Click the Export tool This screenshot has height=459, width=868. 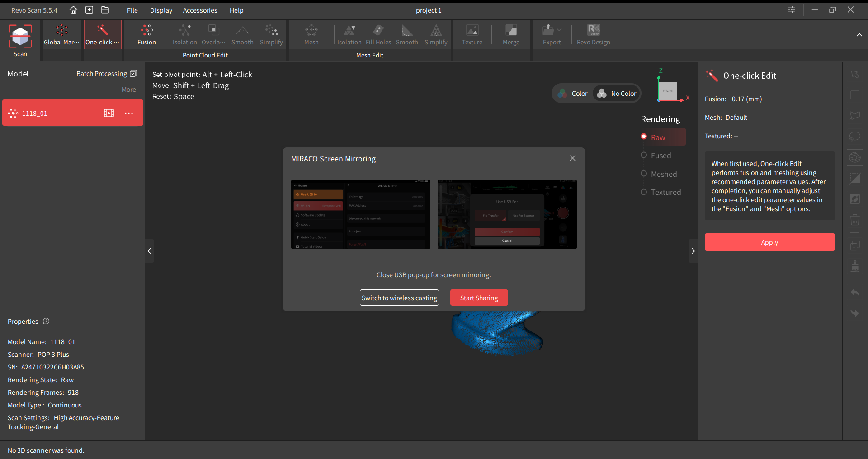pos(552,35)
